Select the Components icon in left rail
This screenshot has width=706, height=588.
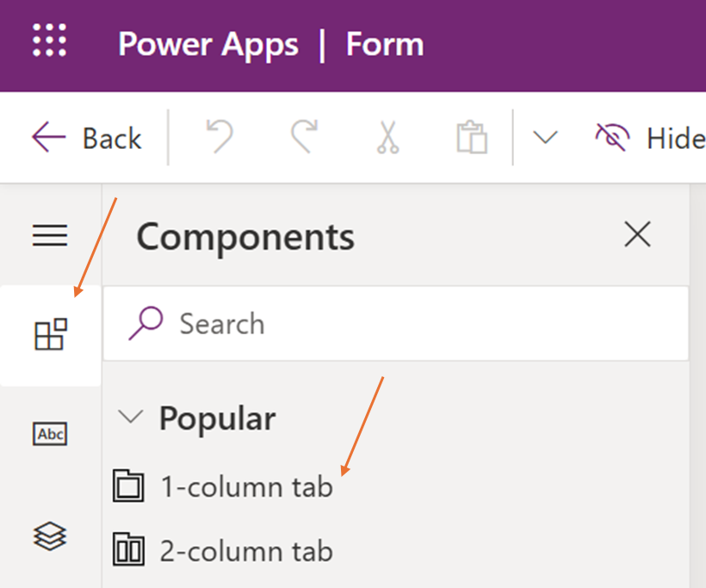tap(50, 335)
